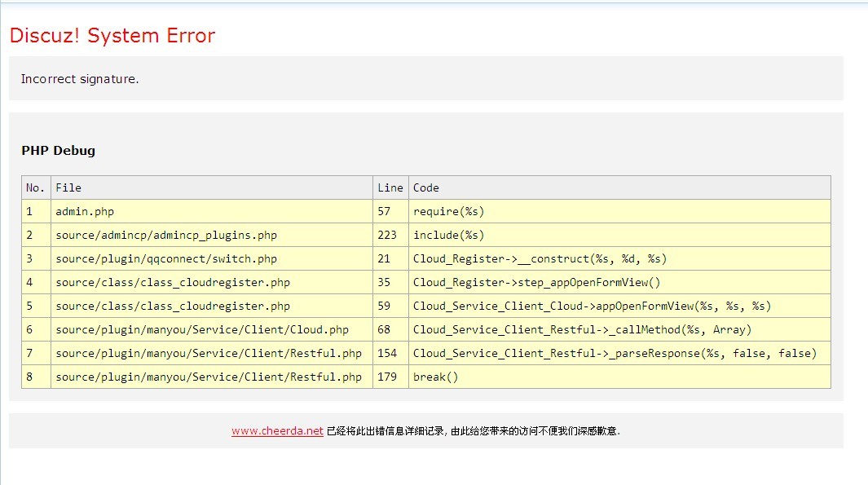Screen dimensions: 868x485
Task: Click class_cloudregister.php entry on row 5
Action: [x=173, y=306]
